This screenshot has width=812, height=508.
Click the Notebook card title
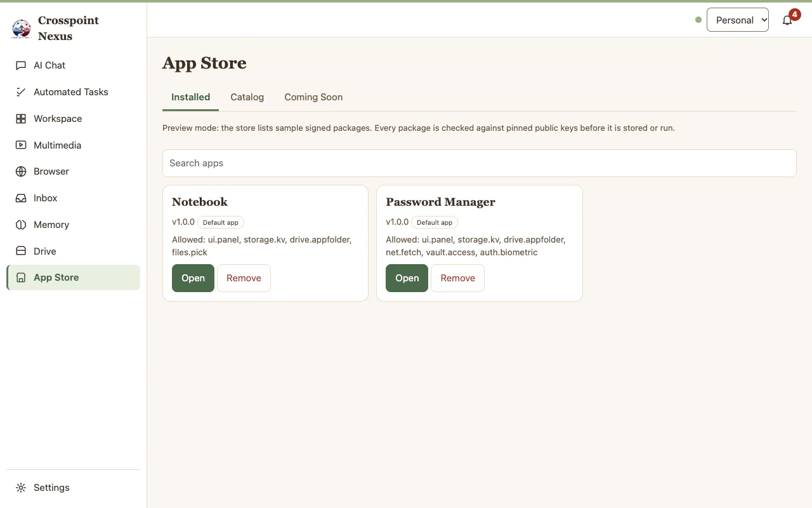pyautogui.click(x=200, y=202)
